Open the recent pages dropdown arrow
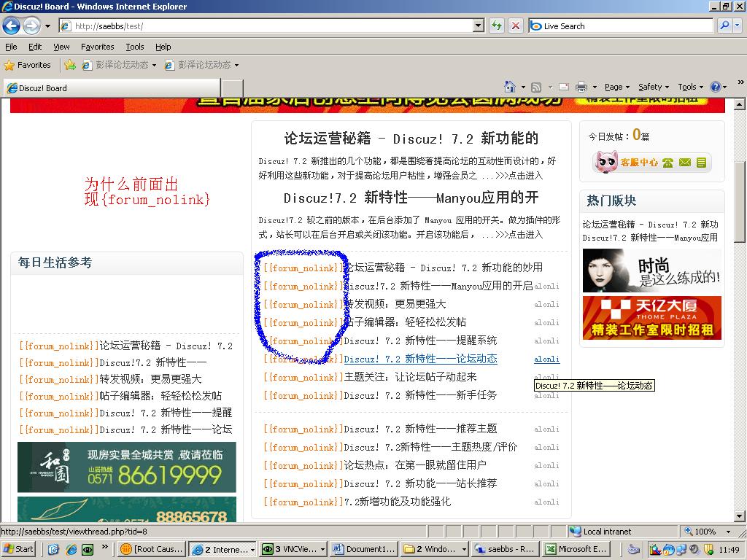 (47, 26)
